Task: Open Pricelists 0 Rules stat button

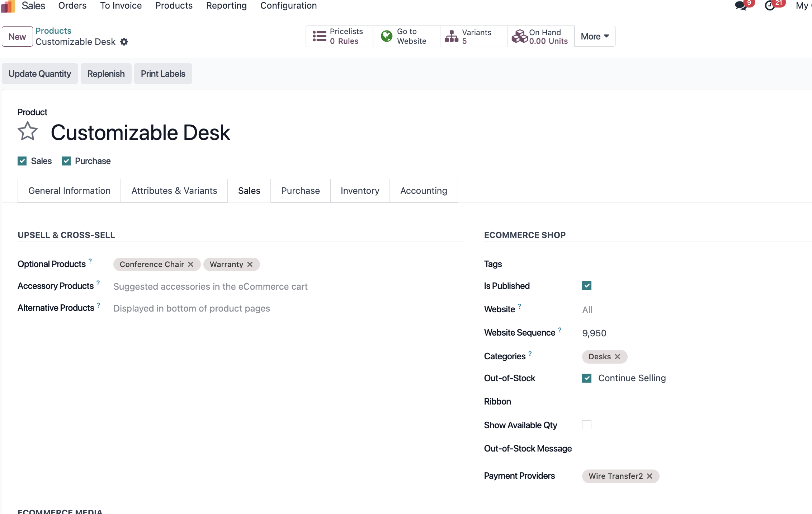Action: point(339,36)
